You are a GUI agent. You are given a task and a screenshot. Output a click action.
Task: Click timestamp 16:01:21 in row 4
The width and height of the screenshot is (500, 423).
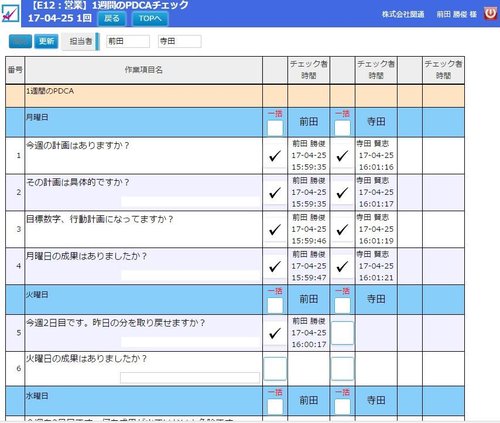coord(376,278)
